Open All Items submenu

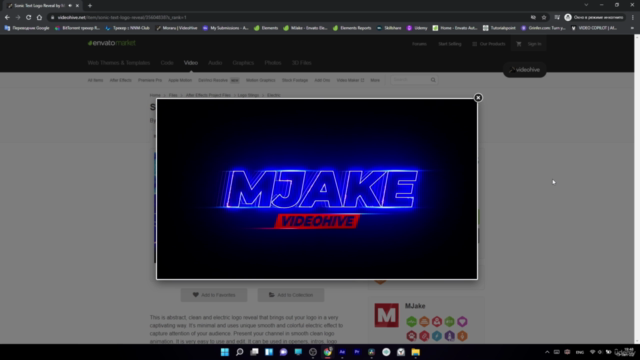tap(95, 80)
